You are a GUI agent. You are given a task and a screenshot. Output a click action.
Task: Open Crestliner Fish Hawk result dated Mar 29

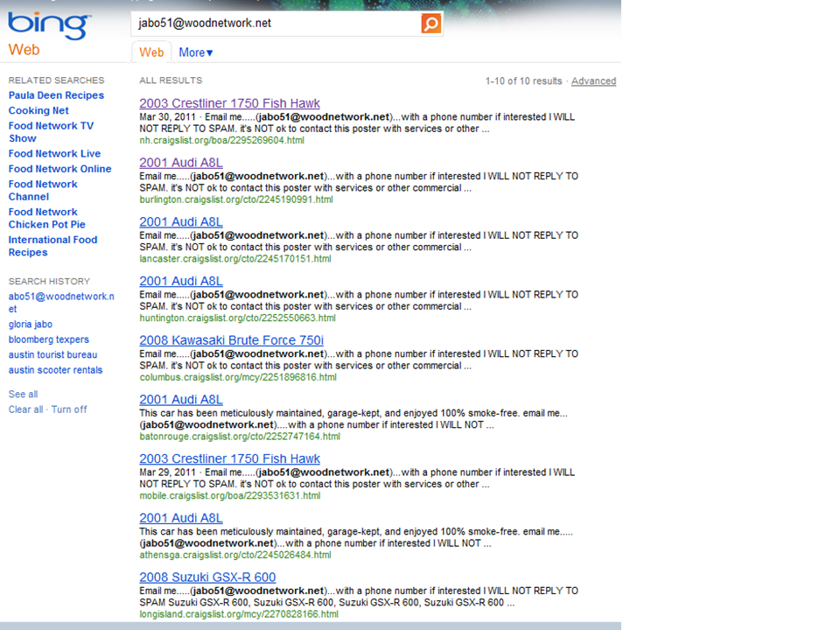coord(230,459)
